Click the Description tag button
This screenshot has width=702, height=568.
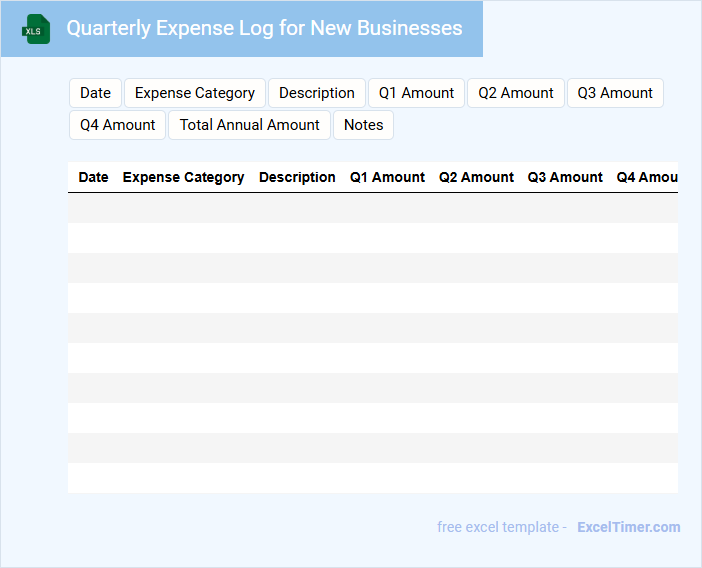[316, 93]
